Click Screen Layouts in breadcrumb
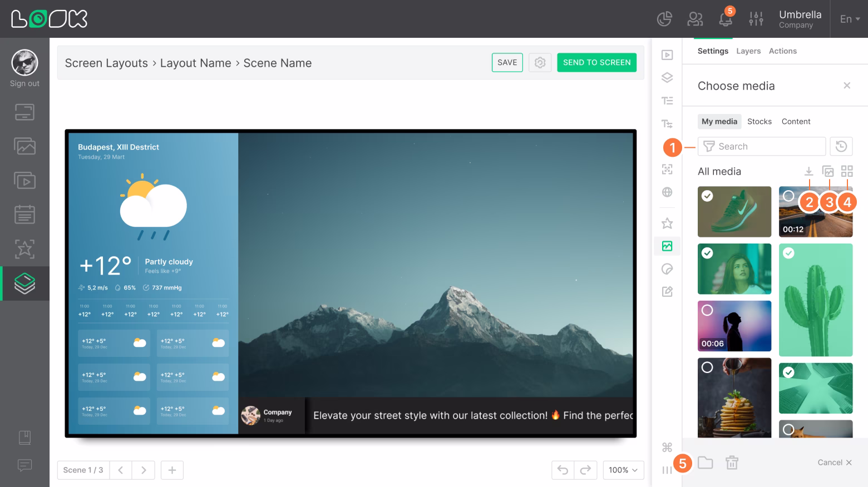 point(106,63)
